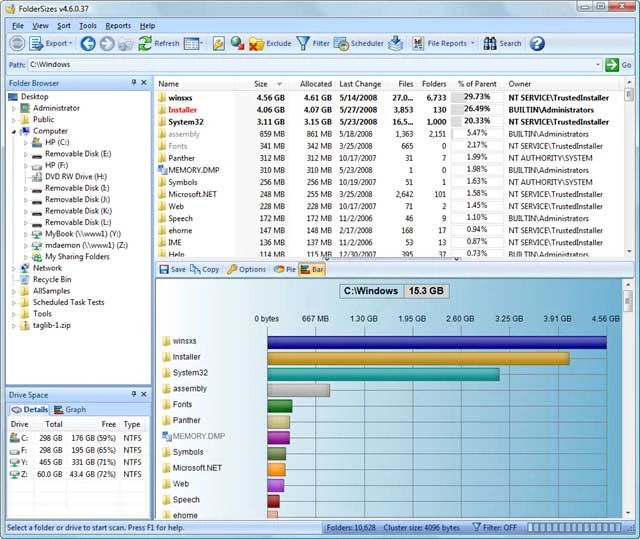Click the blue Help question mark icon
Viewport: 640px width, 539px height.
(x=537, y=44)
